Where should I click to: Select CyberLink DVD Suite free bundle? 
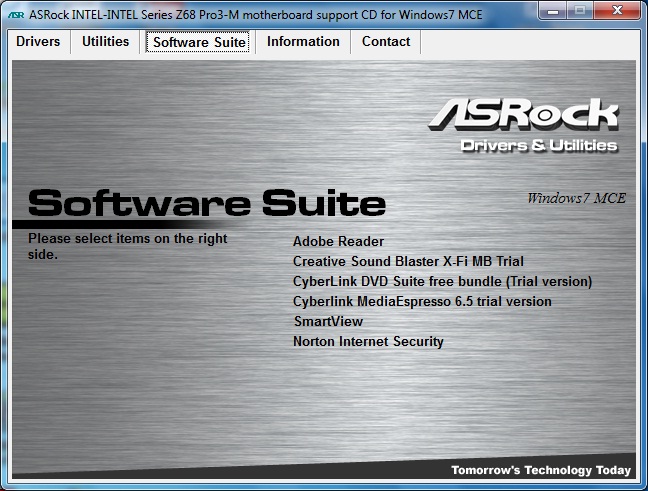(x=442, y=281)
